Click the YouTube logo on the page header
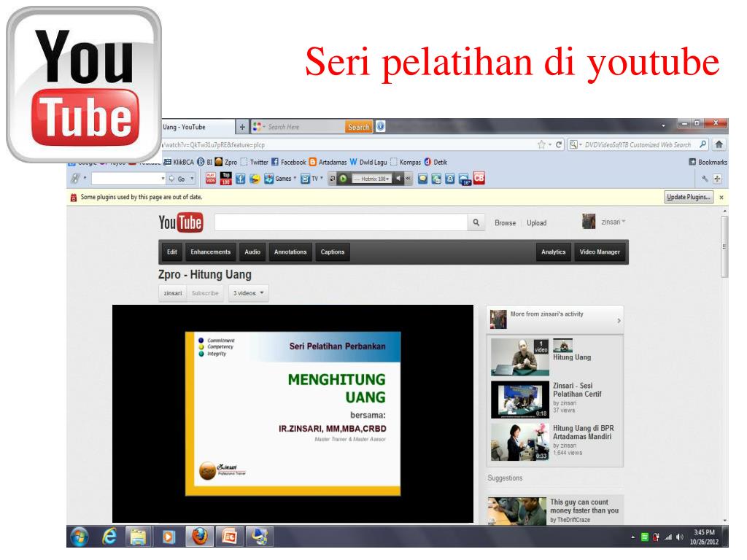747x560 pixels. tap(181, 222)
